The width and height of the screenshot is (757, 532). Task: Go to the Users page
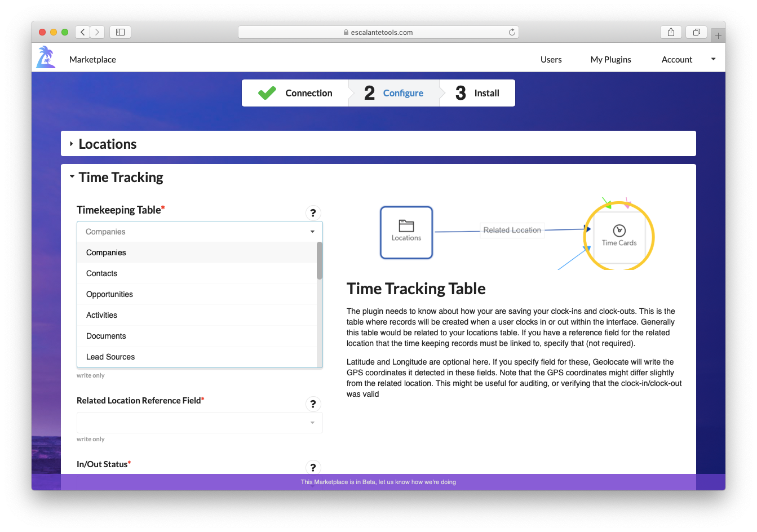click(x=551, y=59)
